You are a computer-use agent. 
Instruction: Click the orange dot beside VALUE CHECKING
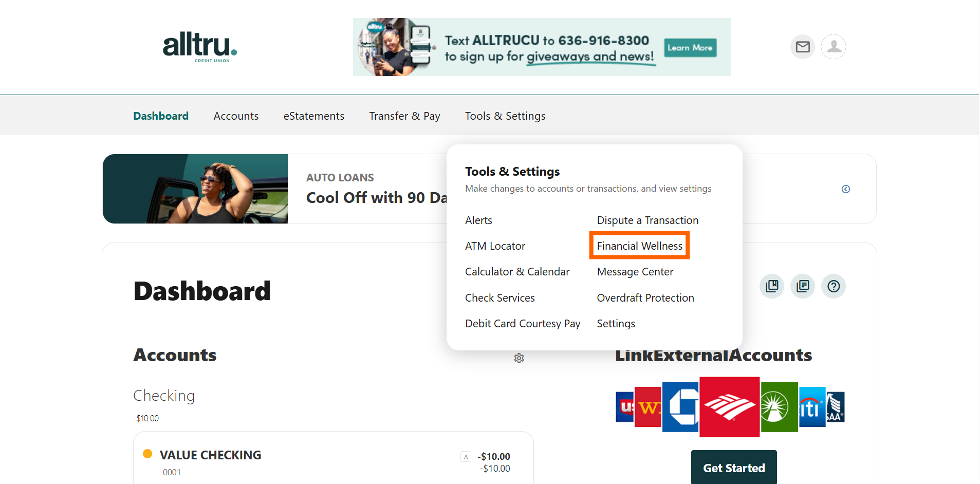pos(147,454)
